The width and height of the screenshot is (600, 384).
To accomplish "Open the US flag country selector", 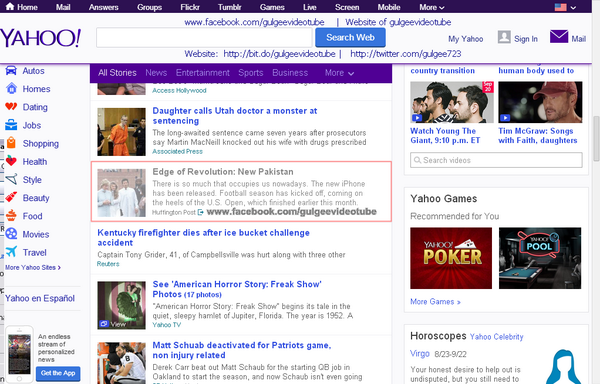I will point(565,7).
